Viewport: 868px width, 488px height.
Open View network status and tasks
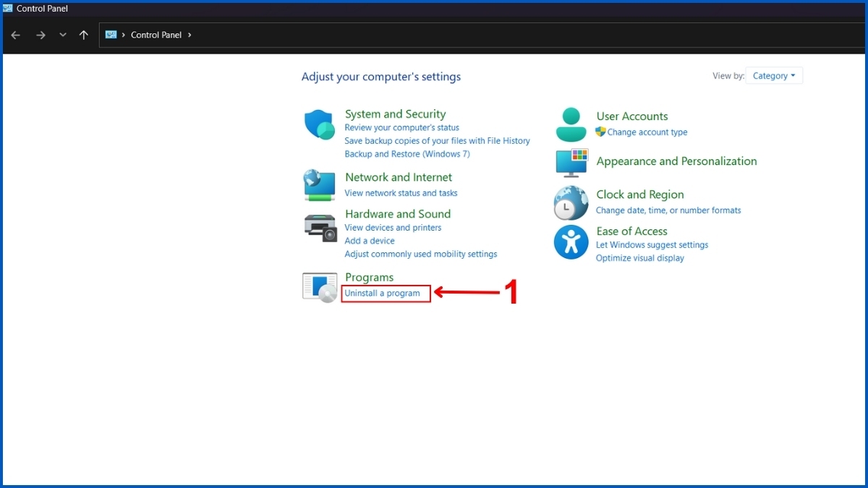[401, 193]
